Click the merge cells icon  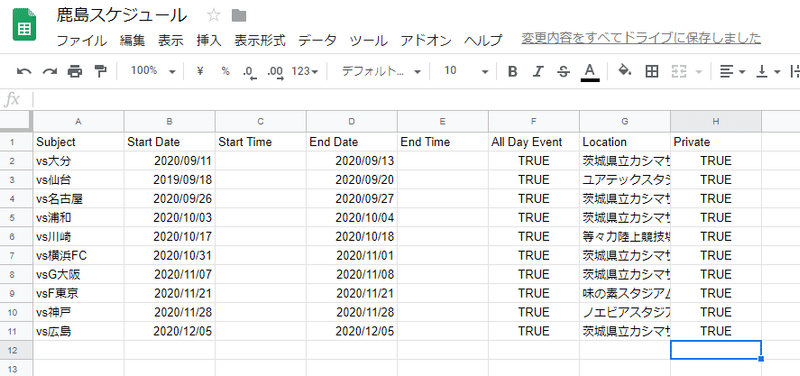[x=678, y=72]
